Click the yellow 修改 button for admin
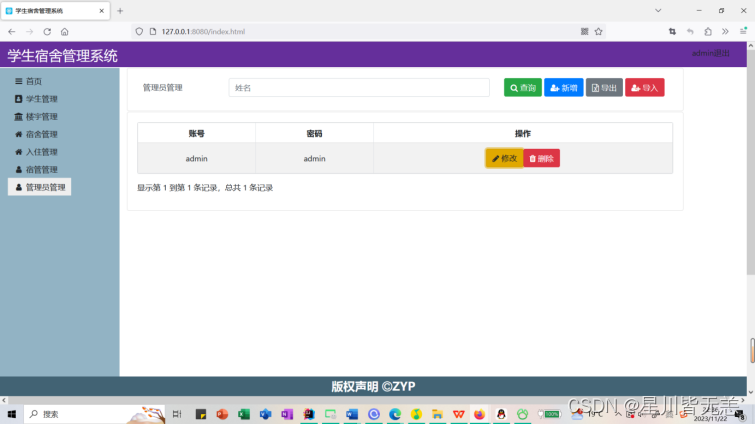The height and width of the screenshot is (425, 755). [x=504, y=158]
